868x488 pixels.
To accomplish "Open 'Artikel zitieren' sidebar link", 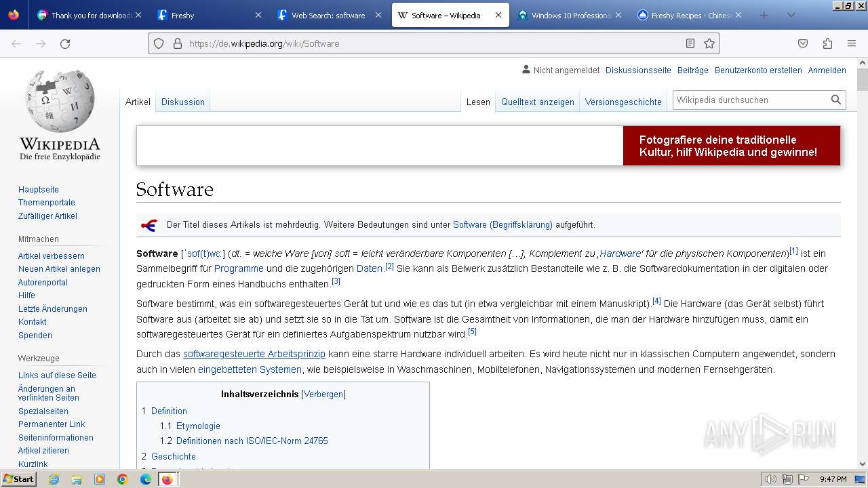I will pos(43,450).
